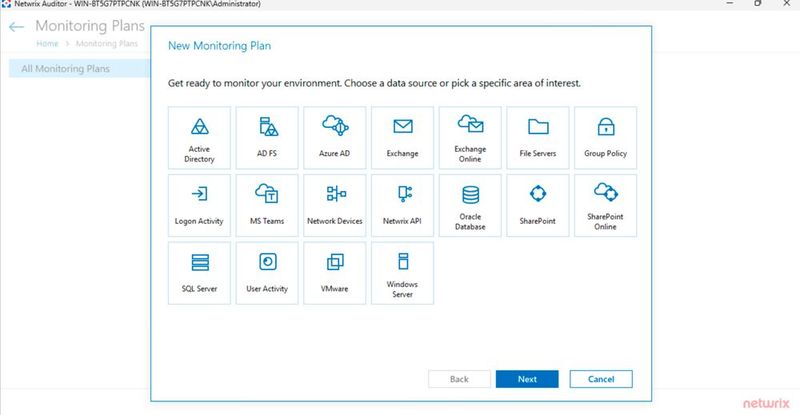Select the Windows Server tile
This screenshot has width=800, height=415.
(403, 273)
